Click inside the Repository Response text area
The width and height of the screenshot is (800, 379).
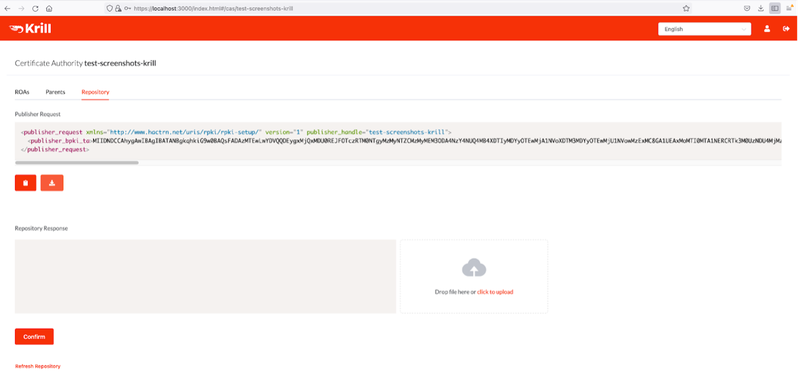click(x=205, y=276)
